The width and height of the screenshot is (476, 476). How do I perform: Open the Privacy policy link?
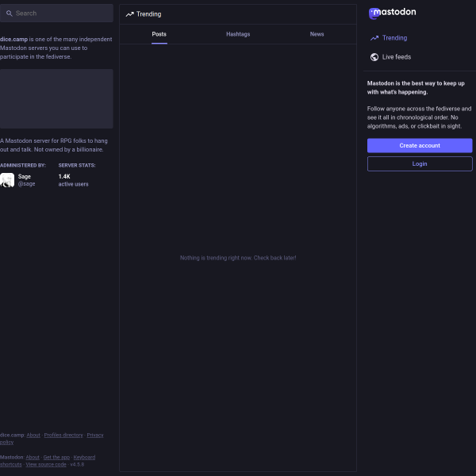tap(94, 435)
